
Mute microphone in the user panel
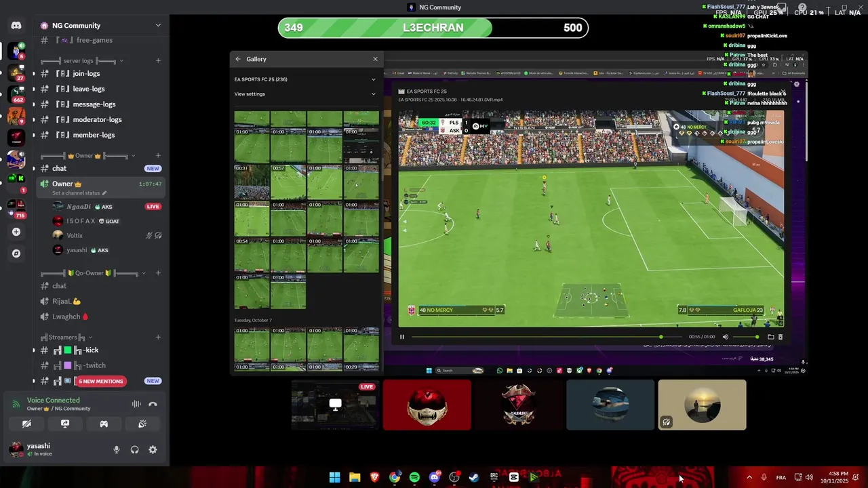(117, 449)
